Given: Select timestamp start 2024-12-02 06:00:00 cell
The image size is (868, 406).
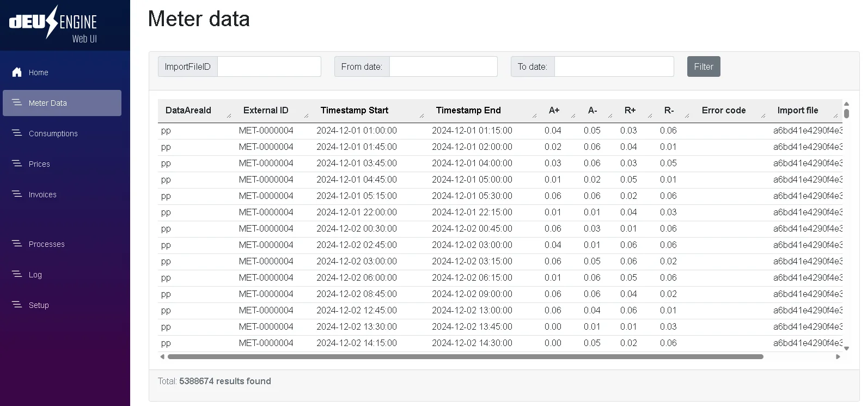Looking at the screenshot, I should [357, 278].
